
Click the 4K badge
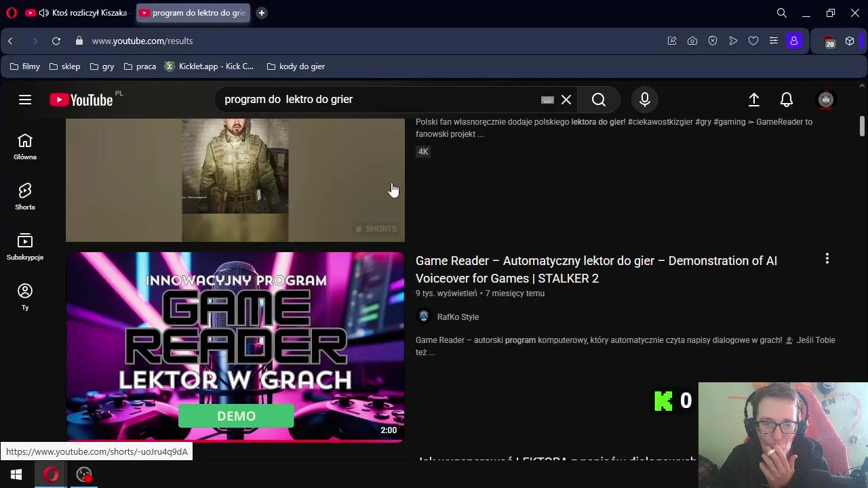click(x=423, y=152)
